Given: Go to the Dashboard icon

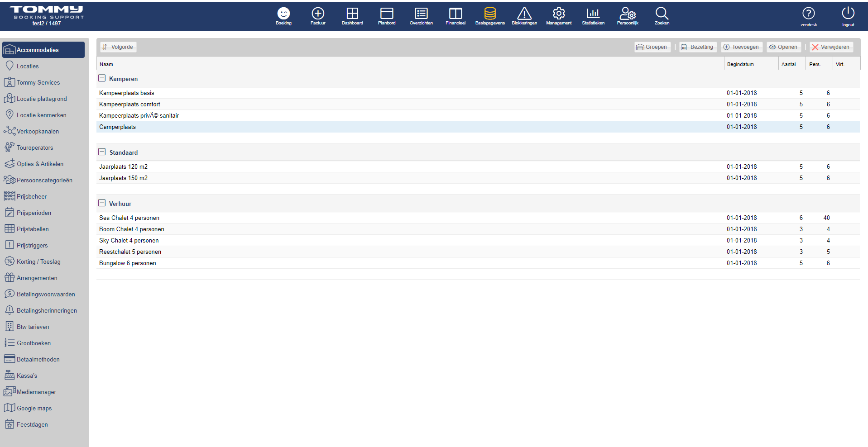Looking at the screenshot, I should coord(352,14).
